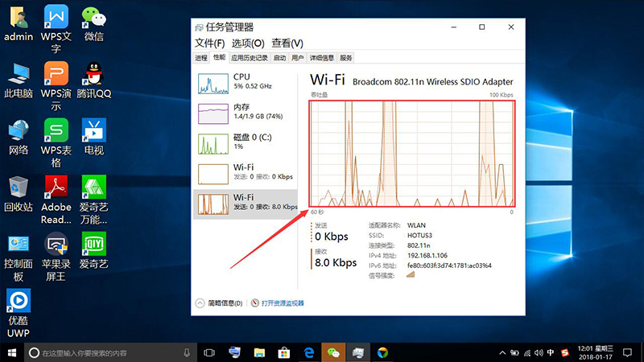
Task: Open 查看(V) menu
Action: click(287, 43)
